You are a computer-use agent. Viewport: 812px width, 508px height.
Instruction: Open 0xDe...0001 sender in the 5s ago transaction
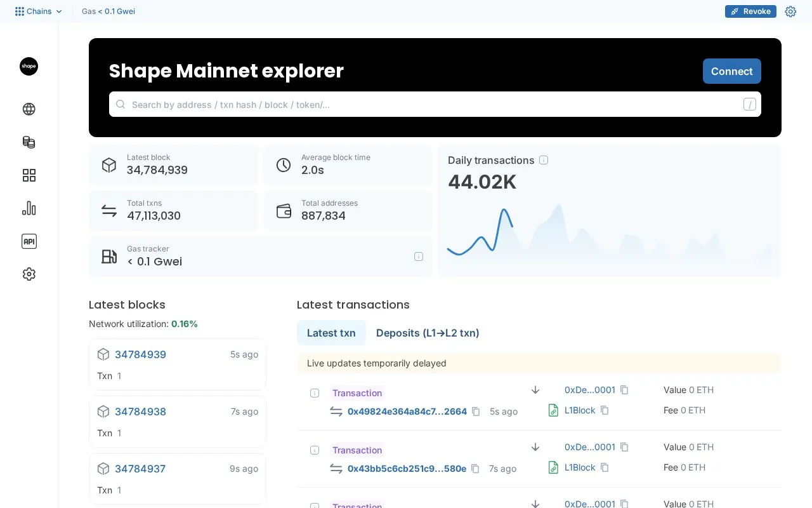590,390
